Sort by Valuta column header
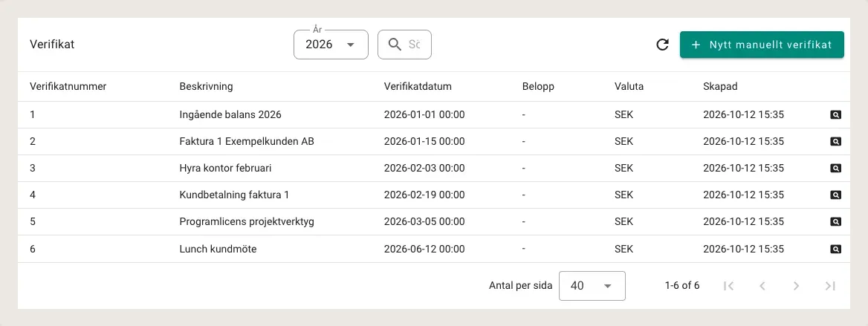The width and height of the screenshot is (868, 326). [629, 86]
